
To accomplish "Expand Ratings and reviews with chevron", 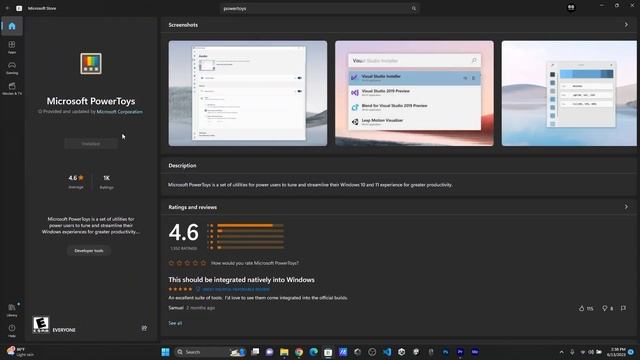I will tap(626, 207).
